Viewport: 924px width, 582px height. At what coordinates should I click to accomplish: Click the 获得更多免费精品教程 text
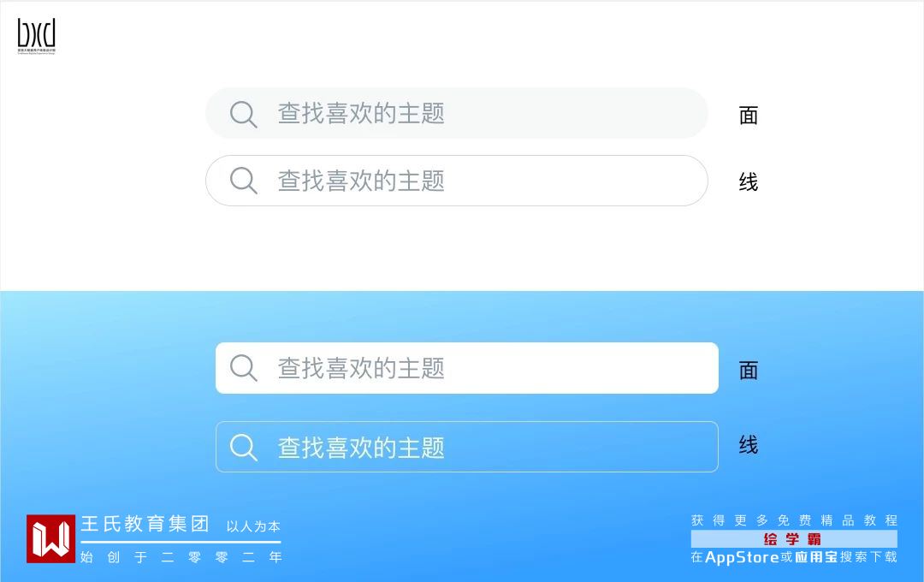pos(794,520)
